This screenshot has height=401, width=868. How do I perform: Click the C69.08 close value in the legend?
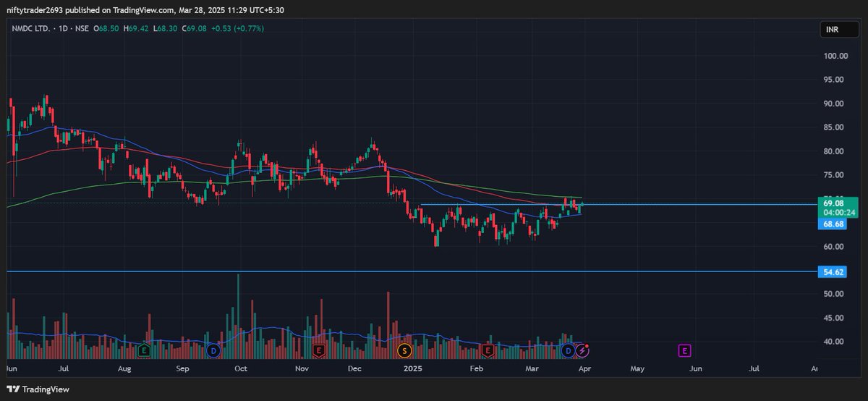tap(195, 28)
